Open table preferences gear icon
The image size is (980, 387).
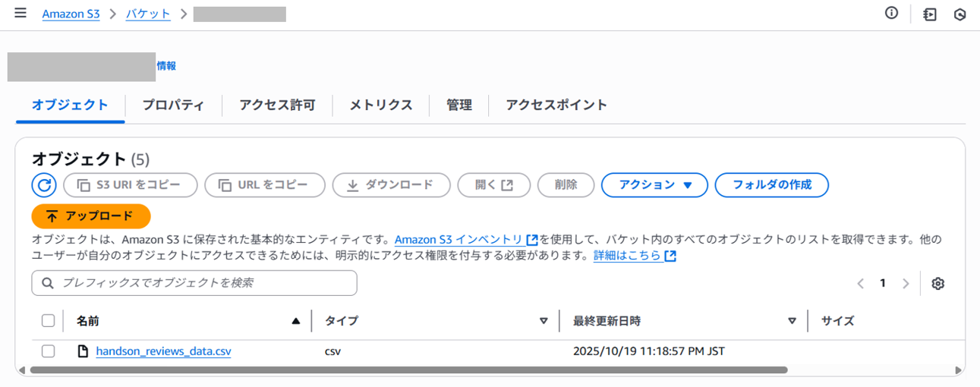(937, 283)
